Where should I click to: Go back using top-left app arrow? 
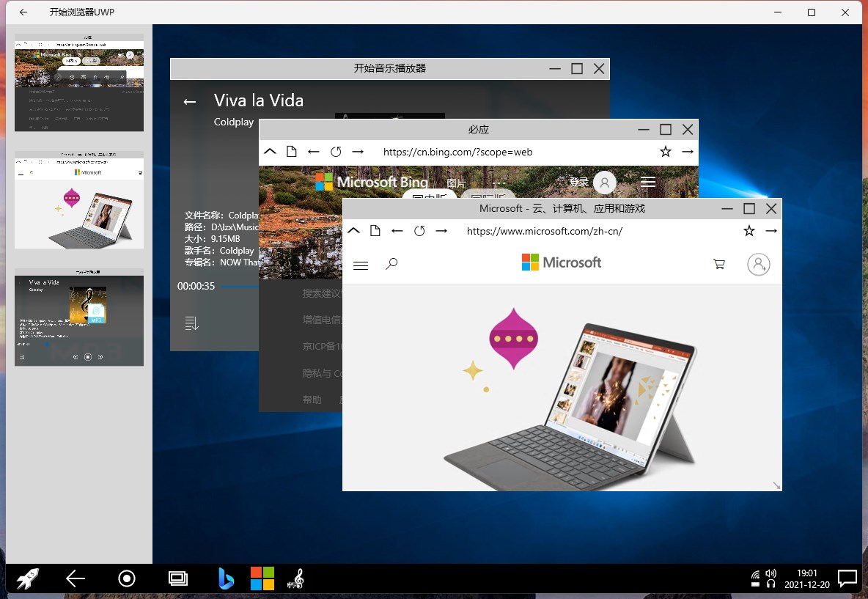(x=23, y=12)
